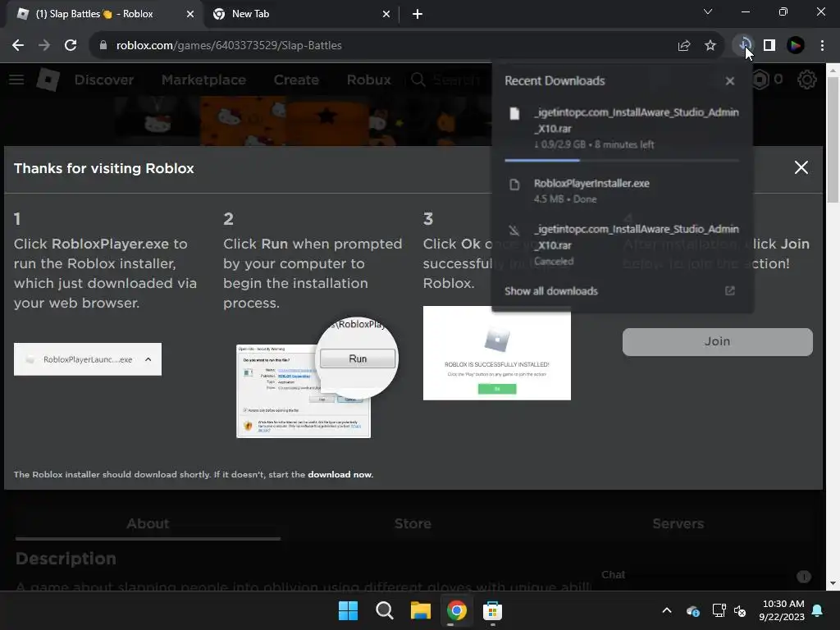Open the Roblox settings gear
The image size is (840, 630).
pyautogui.click(x=807, y=80)
